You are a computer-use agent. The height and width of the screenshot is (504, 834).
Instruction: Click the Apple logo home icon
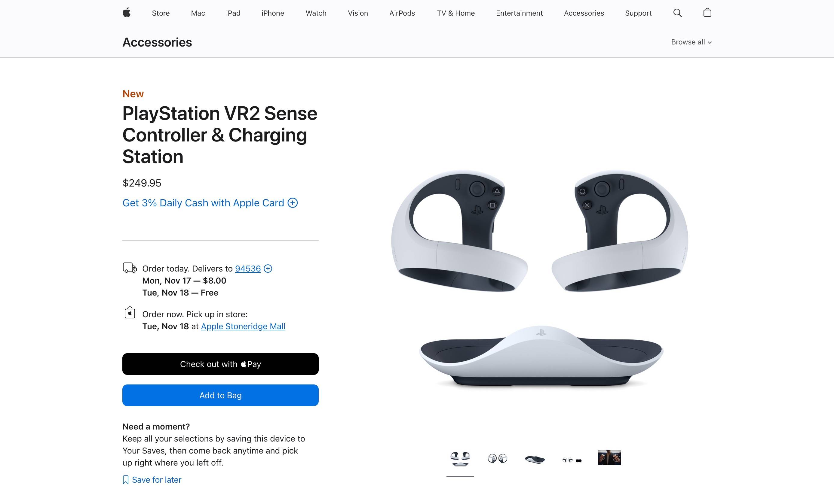pyautogui.click(x=127, y=13)
